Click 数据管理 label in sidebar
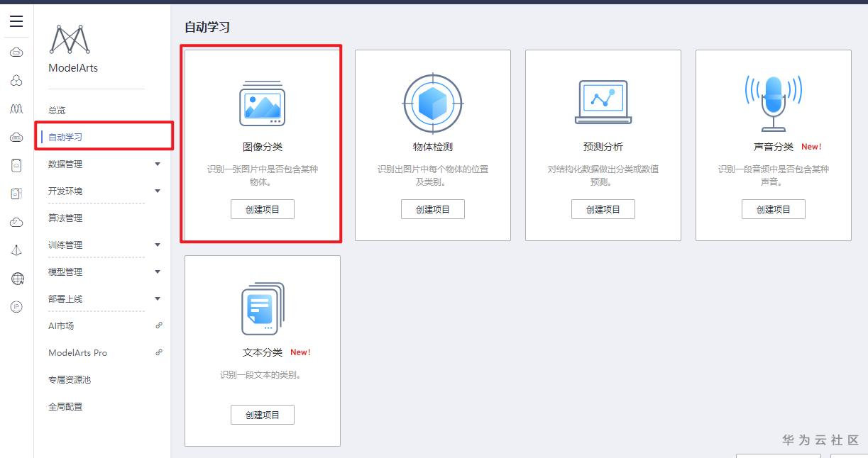The height and width of the screenshot is (458, 868). [x=65, y=164]
